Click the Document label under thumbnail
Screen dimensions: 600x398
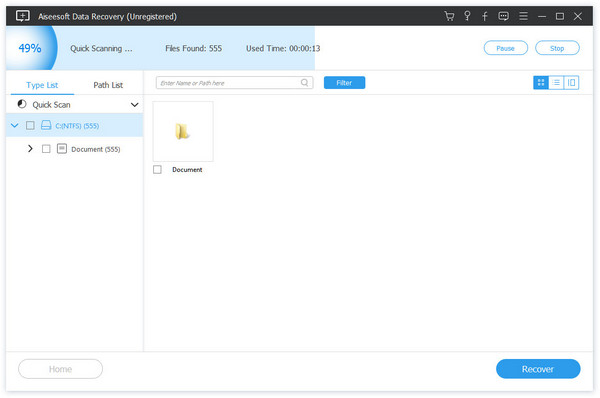click(x=187, y=170)
